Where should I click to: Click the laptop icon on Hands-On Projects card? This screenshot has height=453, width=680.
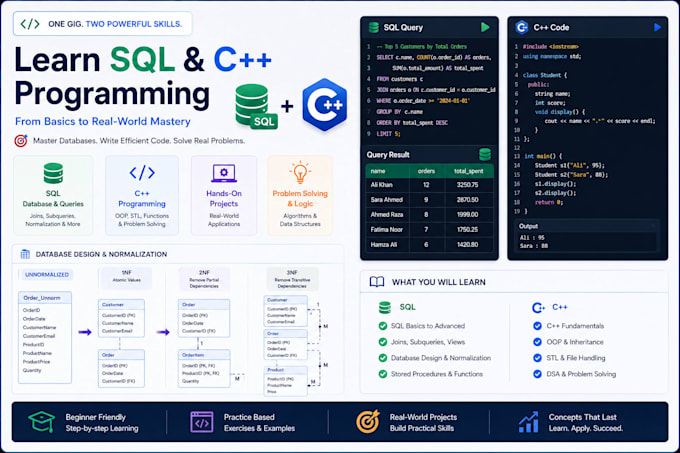tap(224, 173)
